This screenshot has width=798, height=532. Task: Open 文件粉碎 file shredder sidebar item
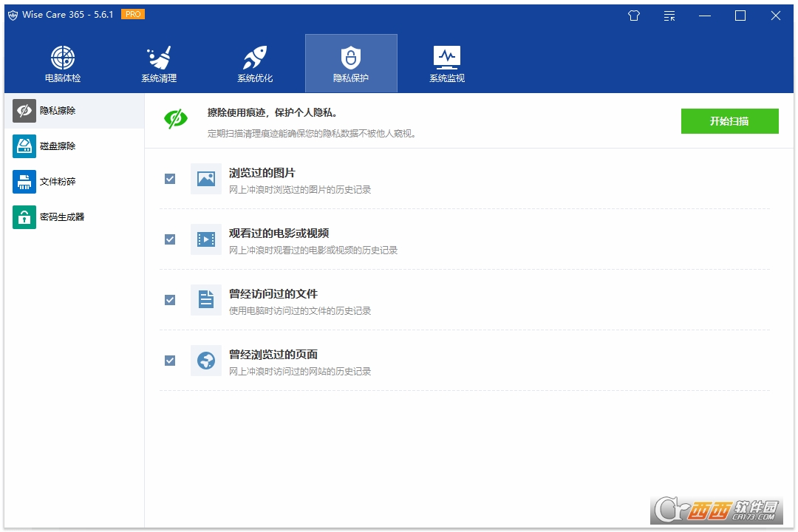click(75, 182)
